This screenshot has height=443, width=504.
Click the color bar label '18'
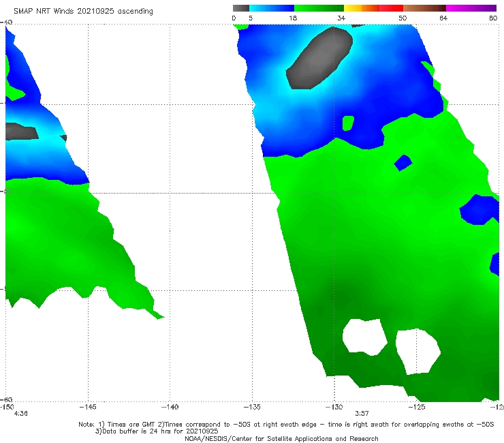(293, 18)
